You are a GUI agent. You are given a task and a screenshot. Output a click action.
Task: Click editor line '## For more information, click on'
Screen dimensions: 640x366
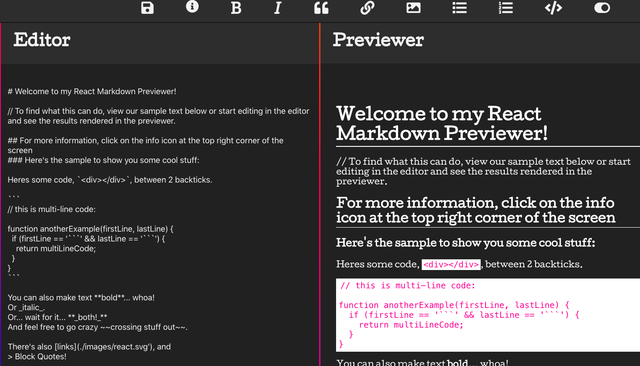point(145,145)
